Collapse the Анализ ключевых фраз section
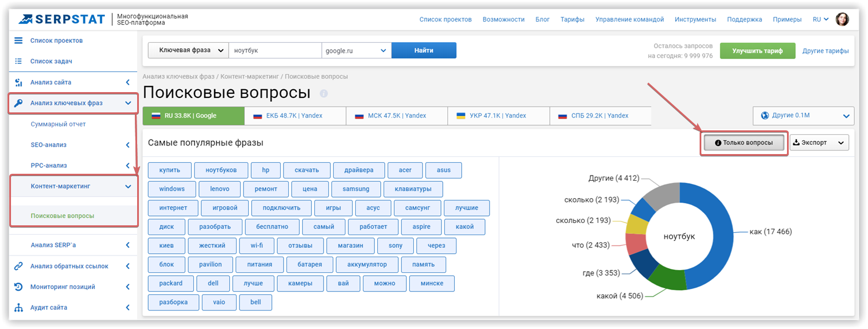868x329 pixels. (128, 103)
